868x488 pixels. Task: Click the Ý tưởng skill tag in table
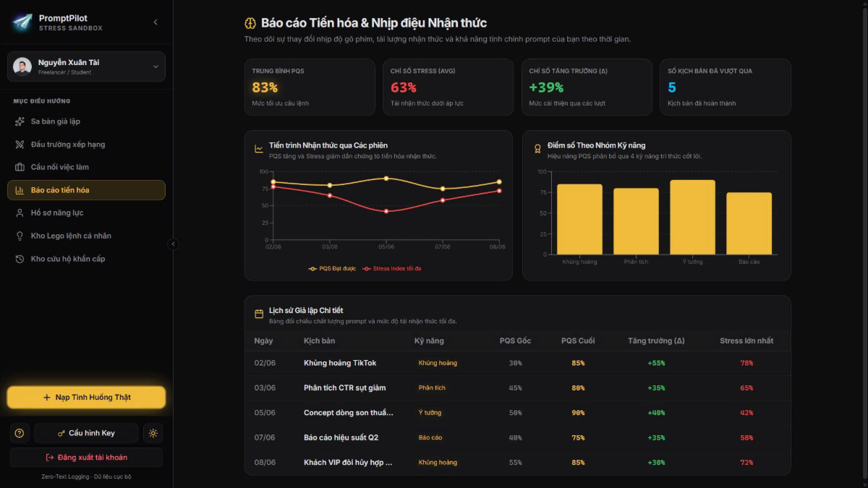[x=430, y=413]
